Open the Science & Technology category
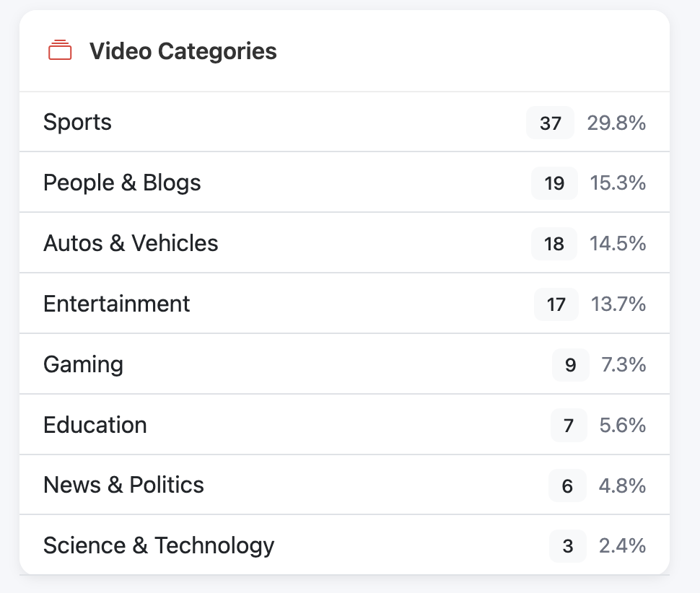This screenshot has height=593, width=700. tap(158, 546)
